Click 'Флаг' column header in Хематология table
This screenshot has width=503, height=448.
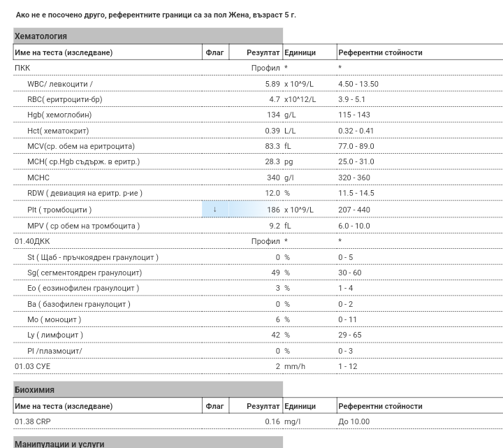click(214, 52)
